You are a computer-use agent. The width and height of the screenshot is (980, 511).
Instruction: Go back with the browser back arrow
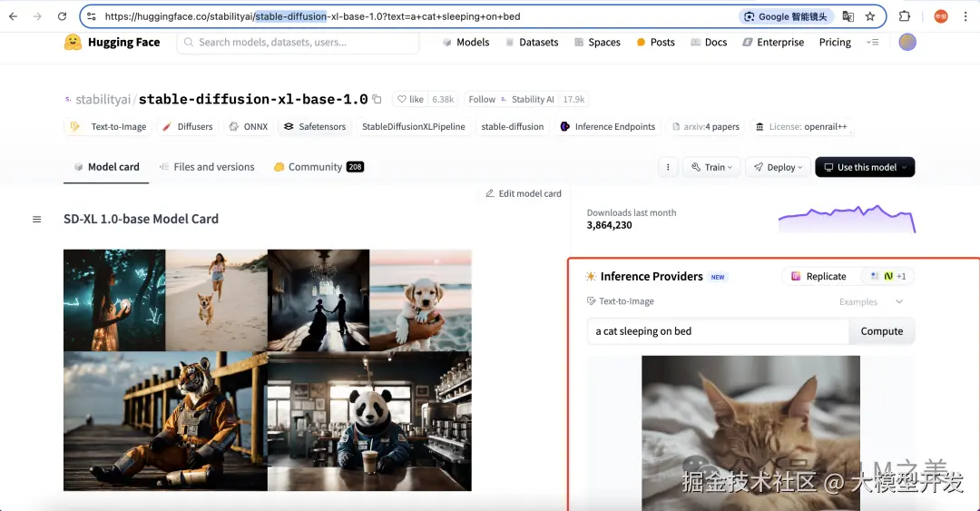13,16
